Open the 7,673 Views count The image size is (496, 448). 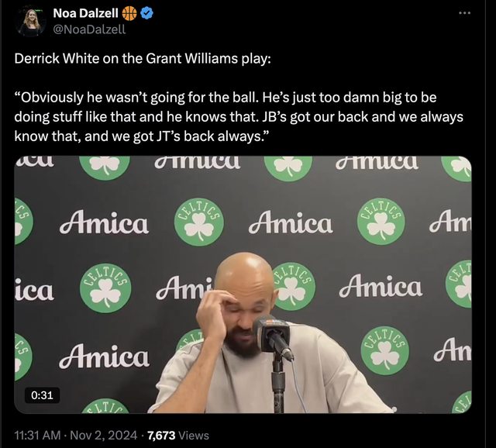pyautogui.click(x=177, y=436)
